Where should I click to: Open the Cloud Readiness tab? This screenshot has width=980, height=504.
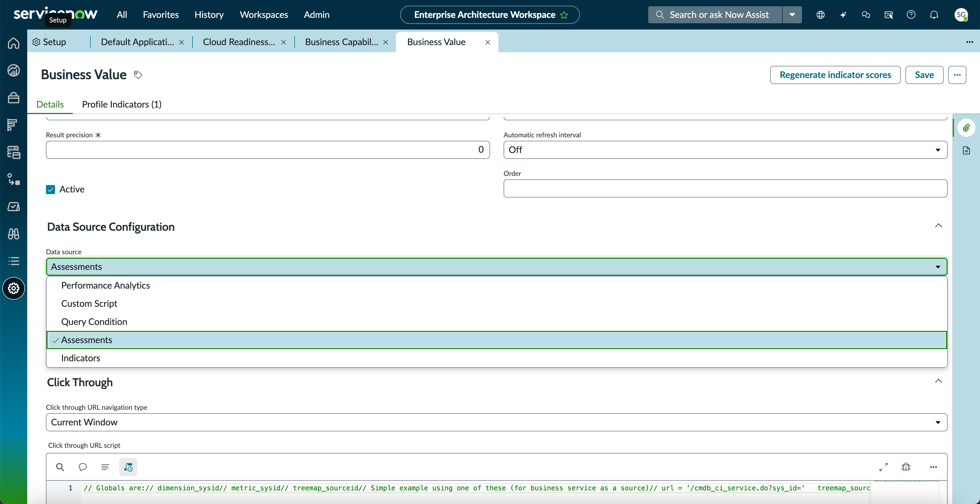pos(239,42)
